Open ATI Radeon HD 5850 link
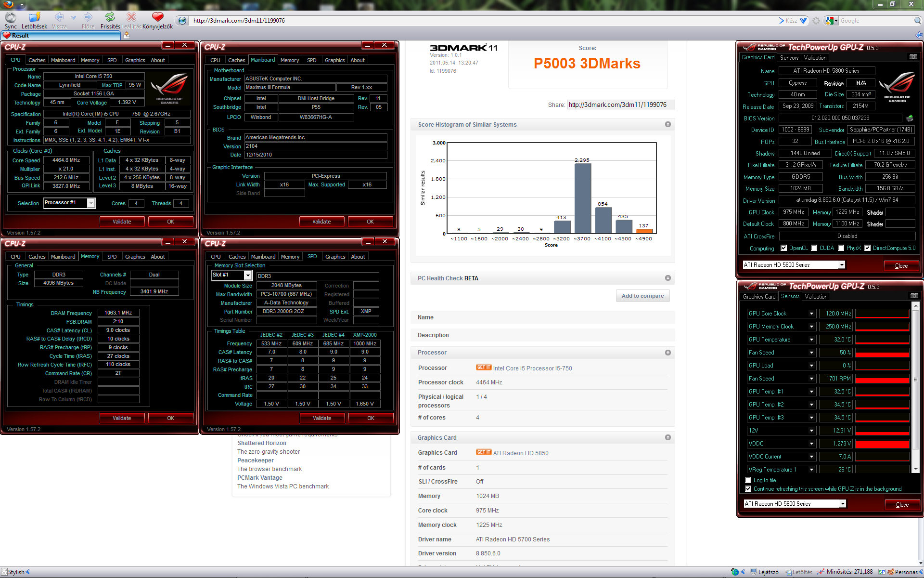 coord(521,453)
